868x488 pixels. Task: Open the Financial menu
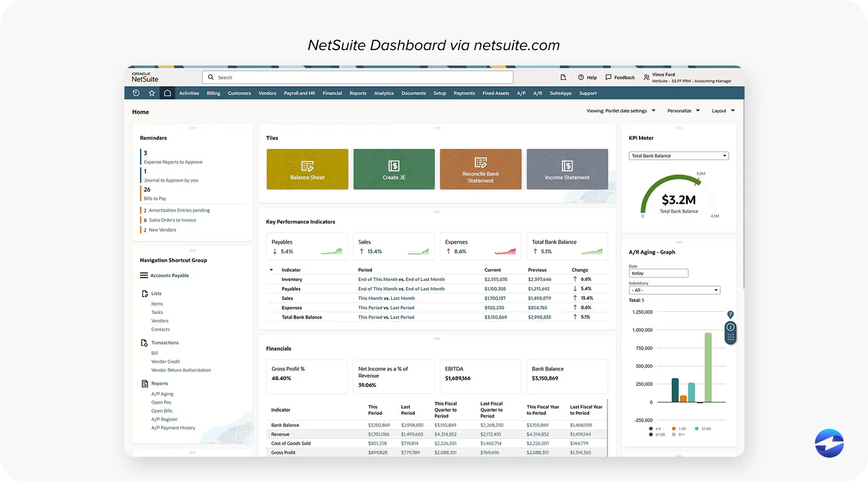332,93
